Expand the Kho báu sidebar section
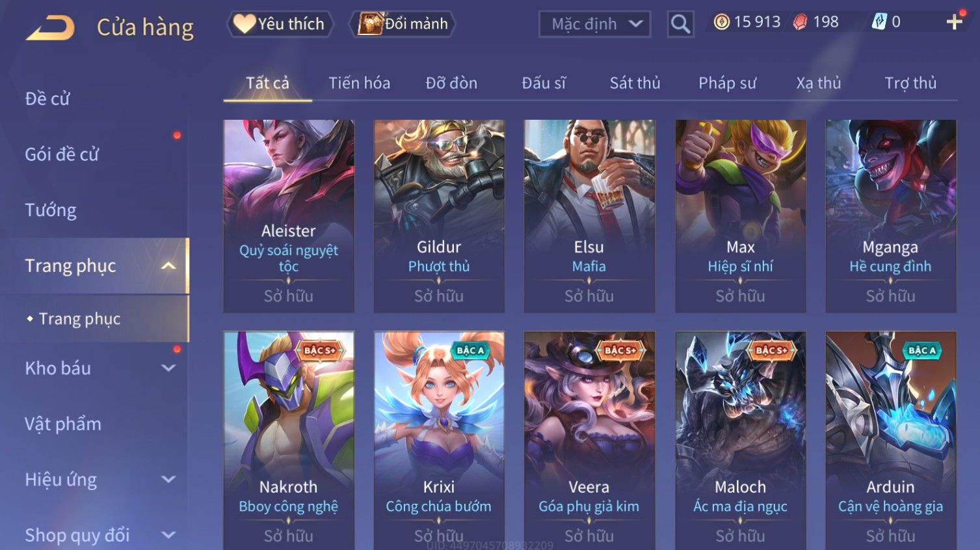Screen dimensions: 980x550 (168, 368)
